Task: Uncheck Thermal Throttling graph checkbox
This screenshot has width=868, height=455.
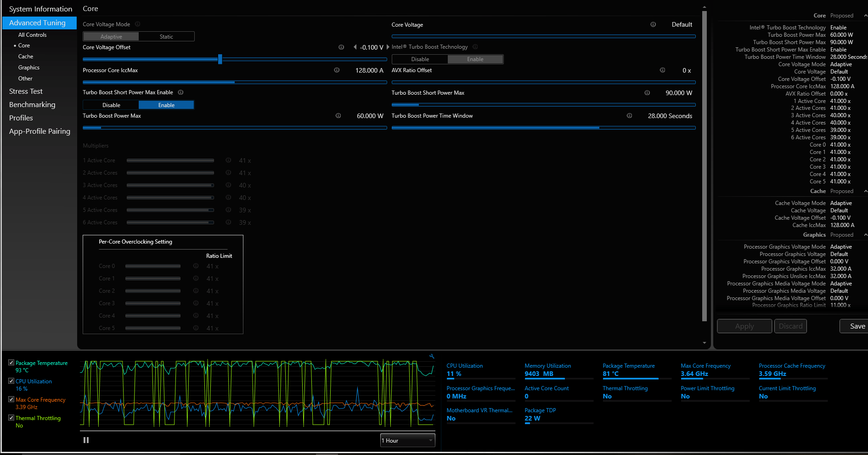Action: (11, 418)
